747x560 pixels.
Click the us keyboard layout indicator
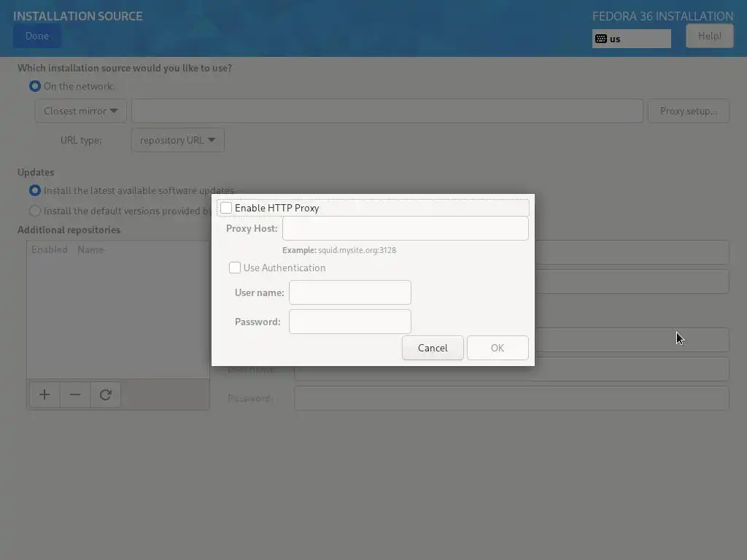tap(631, 39)
